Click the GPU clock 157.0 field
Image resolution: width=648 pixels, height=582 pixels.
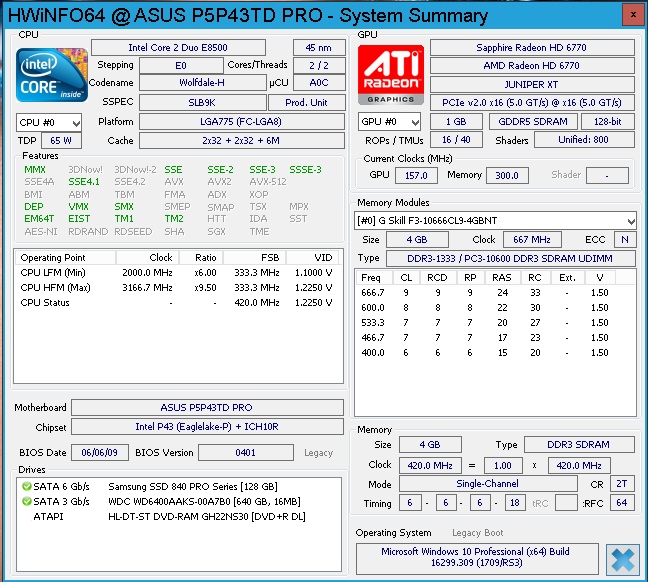pyautogui.click(x=416, y=175)
